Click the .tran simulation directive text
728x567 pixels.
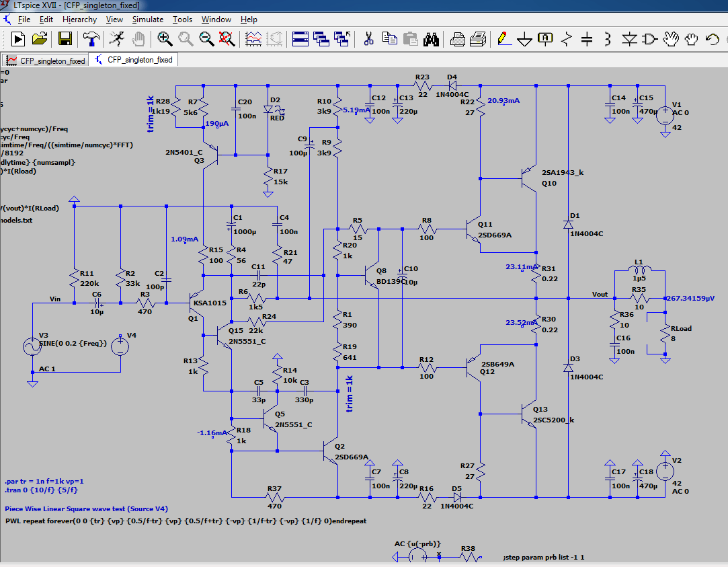(42, 490)
